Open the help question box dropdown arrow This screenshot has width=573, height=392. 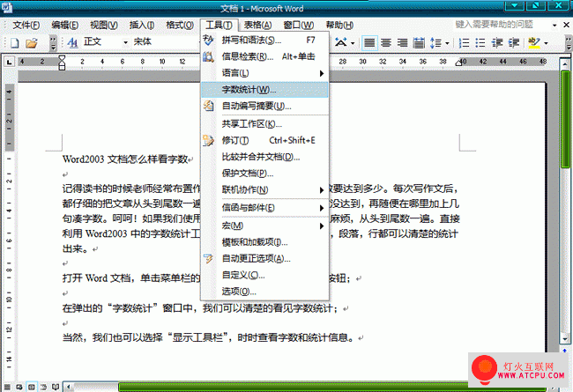click(554, 26)
